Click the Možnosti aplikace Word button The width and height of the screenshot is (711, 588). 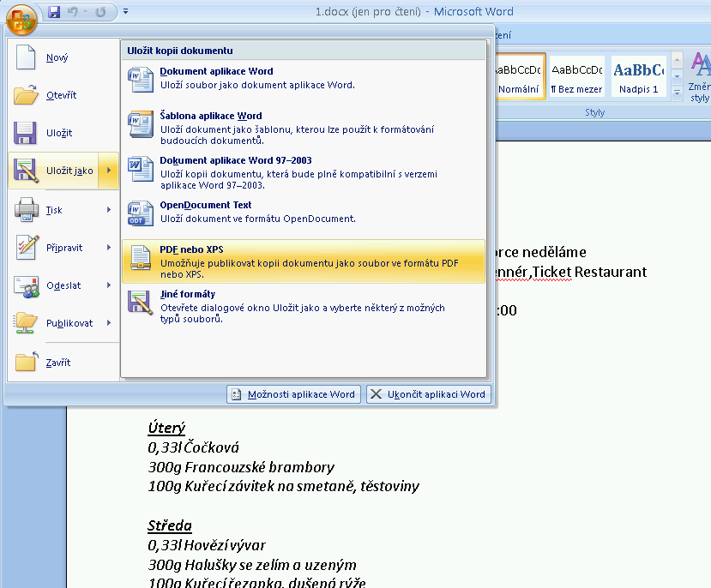(x=294, y=394)
